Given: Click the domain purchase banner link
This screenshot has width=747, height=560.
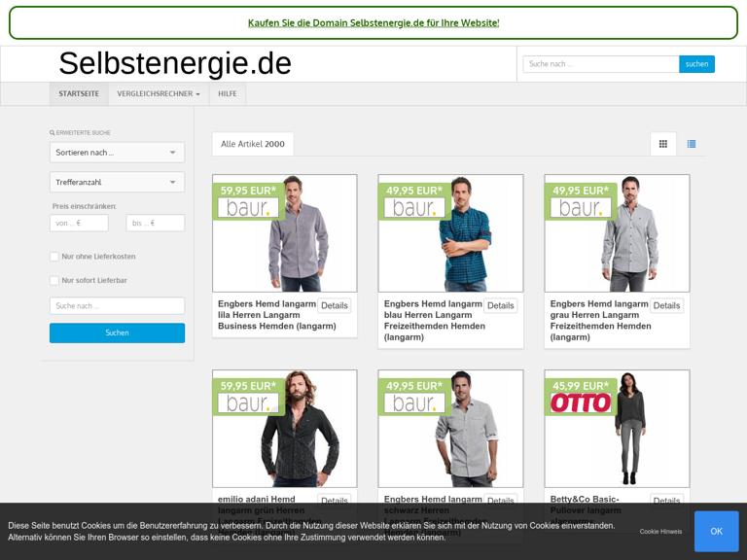Looking at the screenshot, I should (x=373, y=23).
